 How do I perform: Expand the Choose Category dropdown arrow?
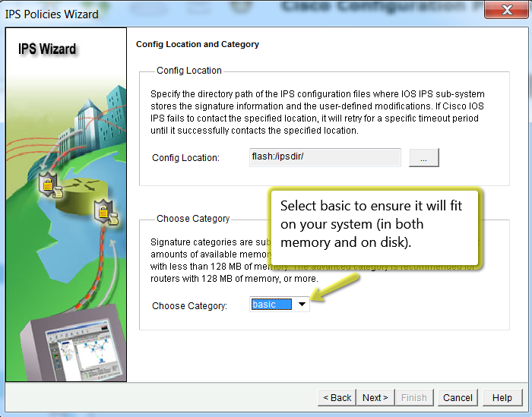coord(302,305)
